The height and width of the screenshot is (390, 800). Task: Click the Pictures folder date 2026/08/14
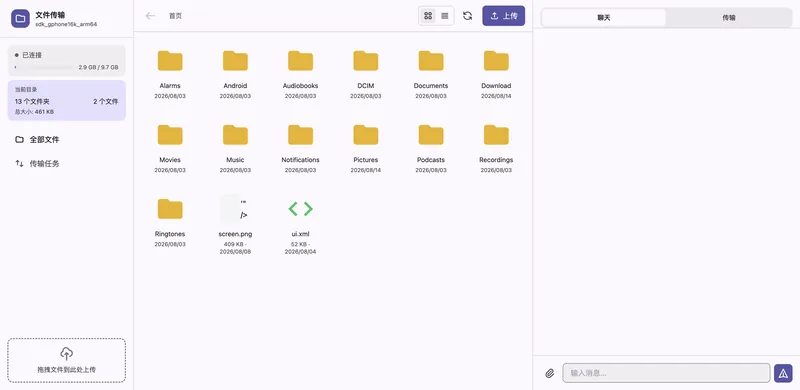[366, 170]
